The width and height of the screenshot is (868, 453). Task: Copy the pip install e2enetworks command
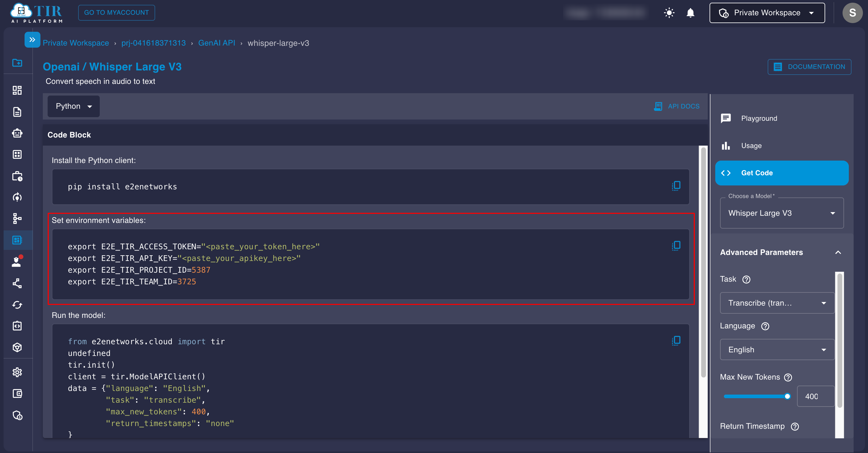pos(676,186)
